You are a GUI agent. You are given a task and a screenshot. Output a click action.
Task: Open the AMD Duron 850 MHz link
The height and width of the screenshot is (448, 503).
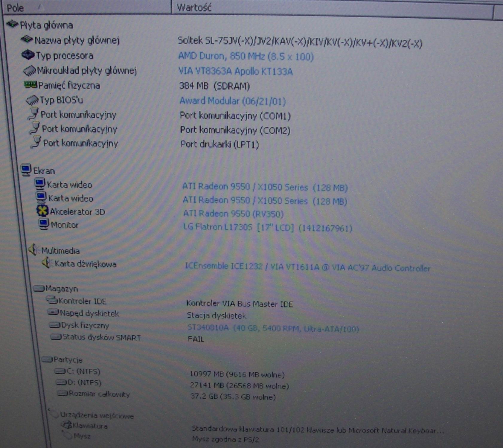246,56
